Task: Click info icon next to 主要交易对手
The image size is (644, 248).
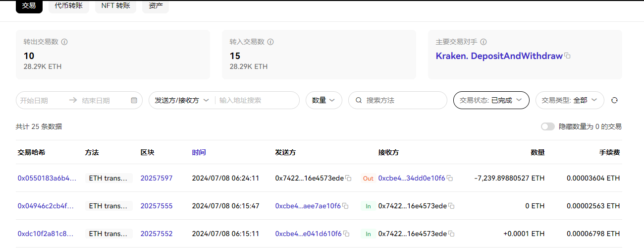Action: tap(483, 42)
